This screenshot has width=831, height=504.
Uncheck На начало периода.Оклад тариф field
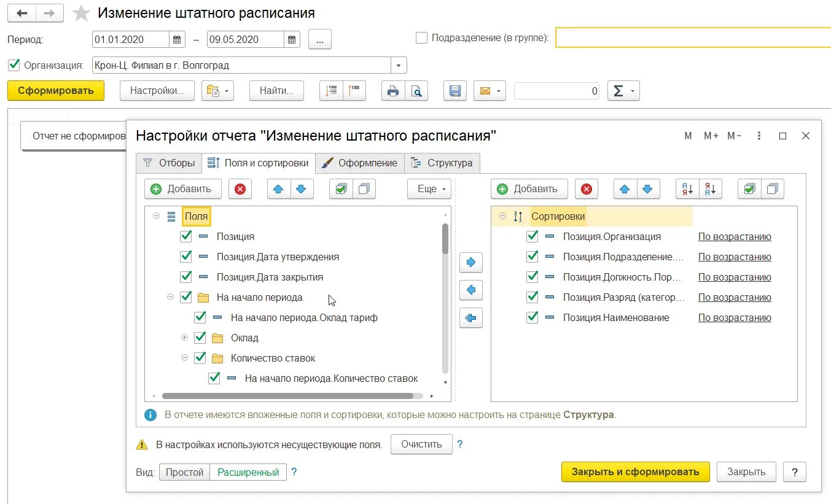click(x=200, y=317)
